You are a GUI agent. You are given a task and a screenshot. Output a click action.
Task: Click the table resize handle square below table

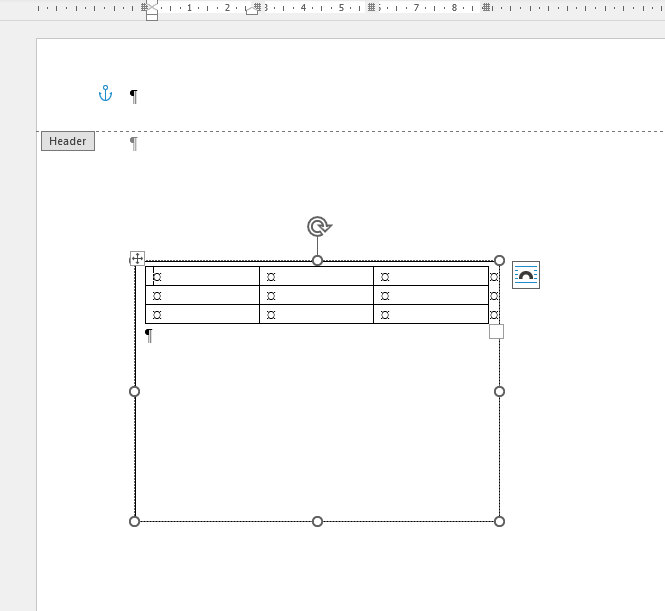(496, 332)
